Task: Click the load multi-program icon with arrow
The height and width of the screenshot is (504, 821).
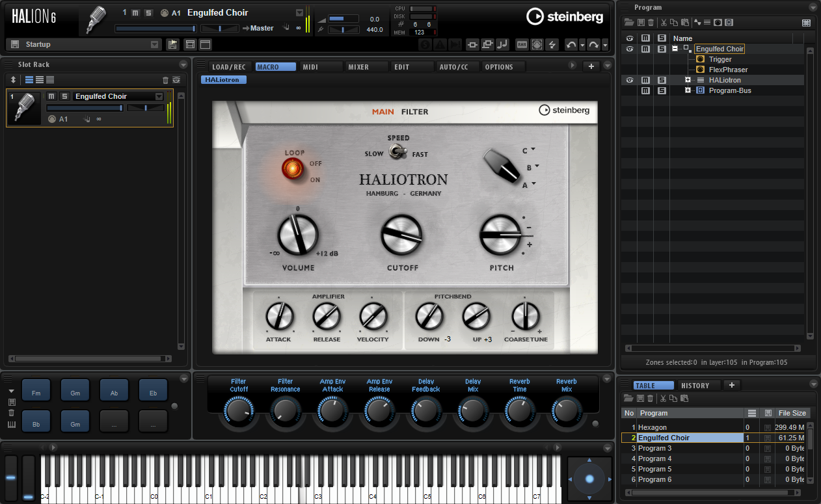Action: 172,44
